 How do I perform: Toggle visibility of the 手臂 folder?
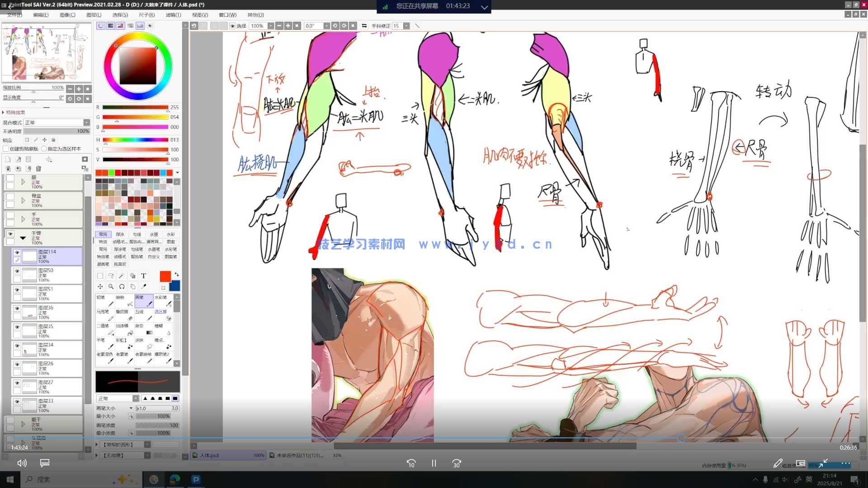click(x=10, y=234)
